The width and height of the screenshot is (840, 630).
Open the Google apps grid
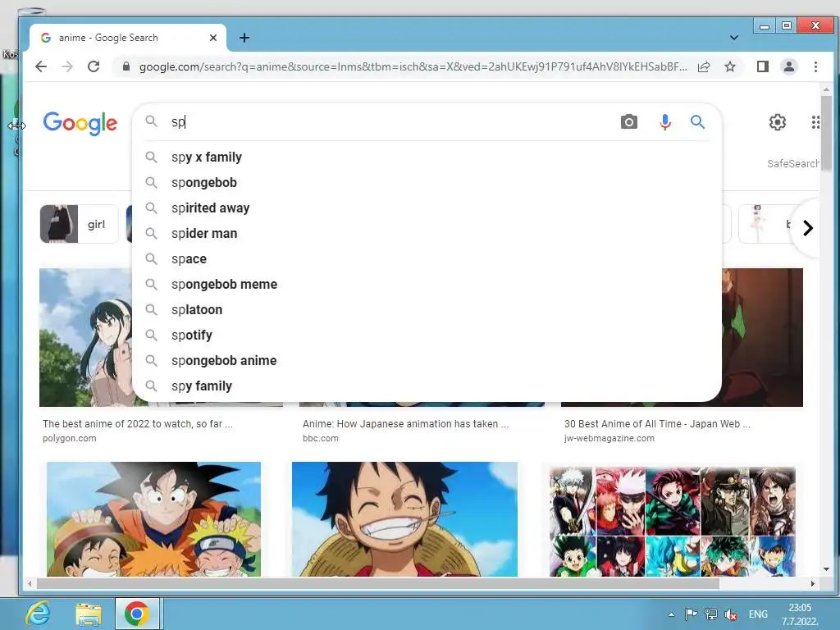815,122
